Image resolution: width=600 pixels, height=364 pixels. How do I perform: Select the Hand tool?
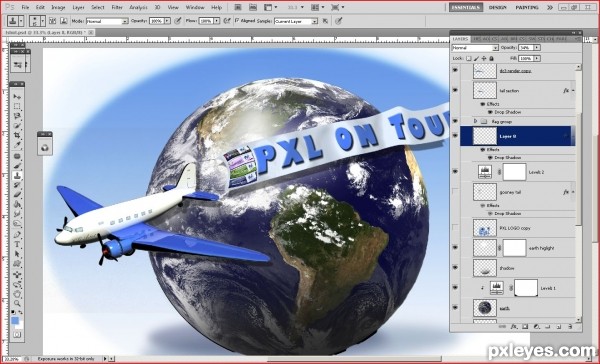point(17,294)
